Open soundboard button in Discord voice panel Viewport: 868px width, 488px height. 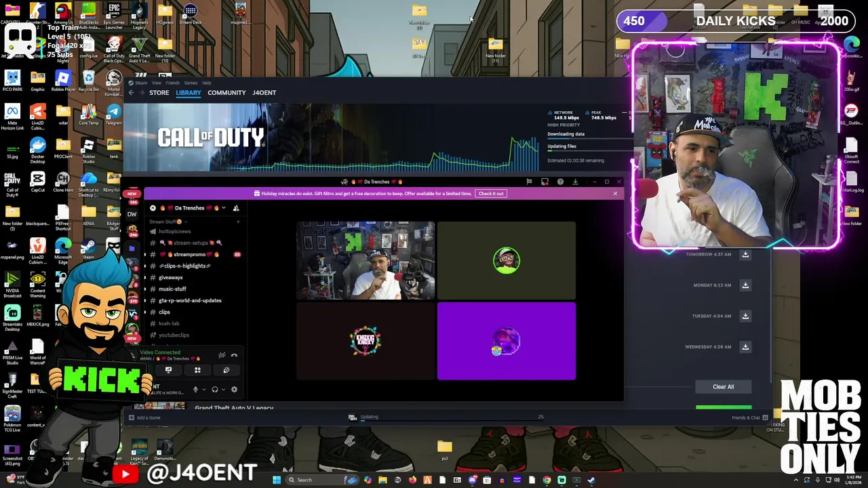pyautogui.click(x=226, y=370)
